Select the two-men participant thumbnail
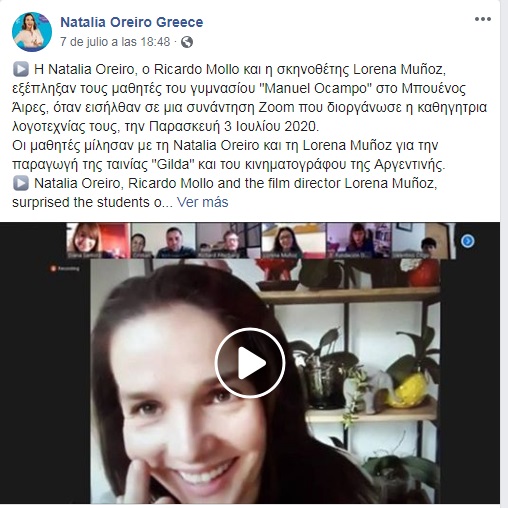This screenshot has height=508, width=508. [163, 241]
